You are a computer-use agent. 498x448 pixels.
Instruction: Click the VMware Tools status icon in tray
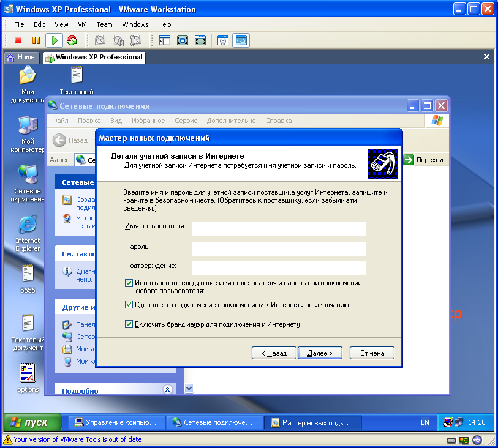(448, 422)
